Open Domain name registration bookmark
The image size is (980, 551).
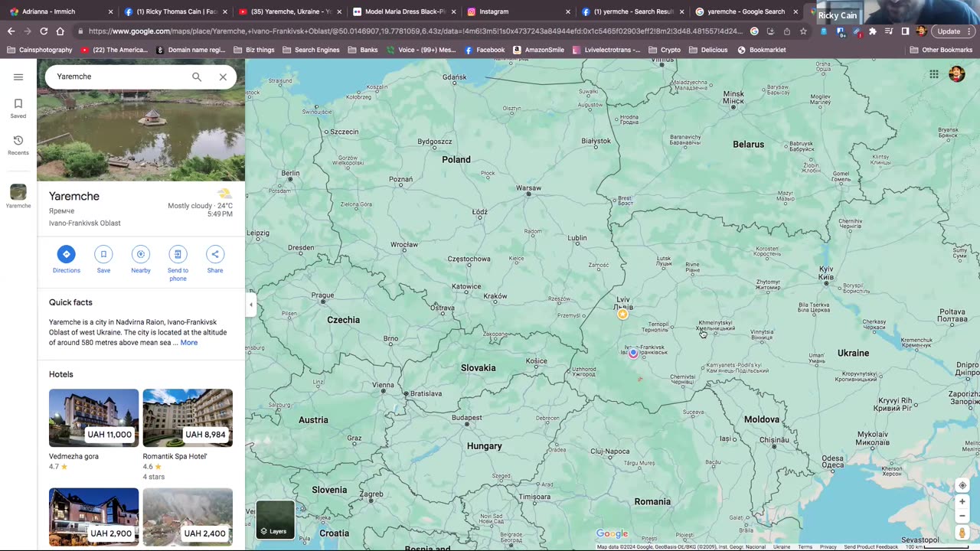tap(191, 50)
